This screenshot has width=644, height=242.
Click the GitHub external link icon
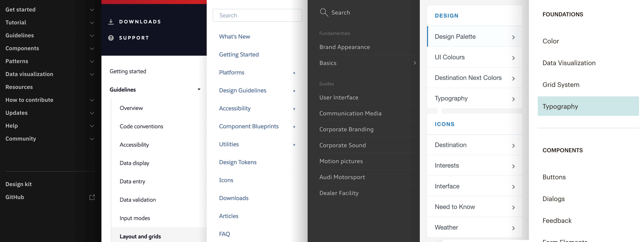click(92, 197)
